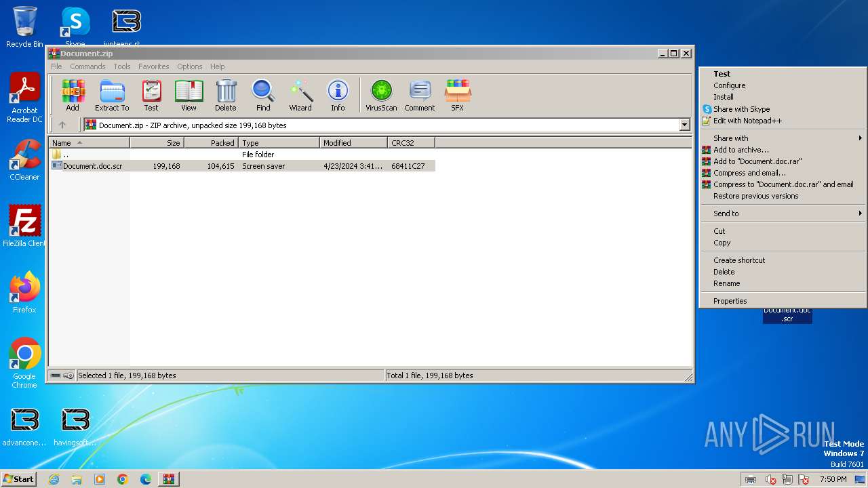868x488 pixels.
Task: Sort by the Packed column header
Action: point(211,142)
